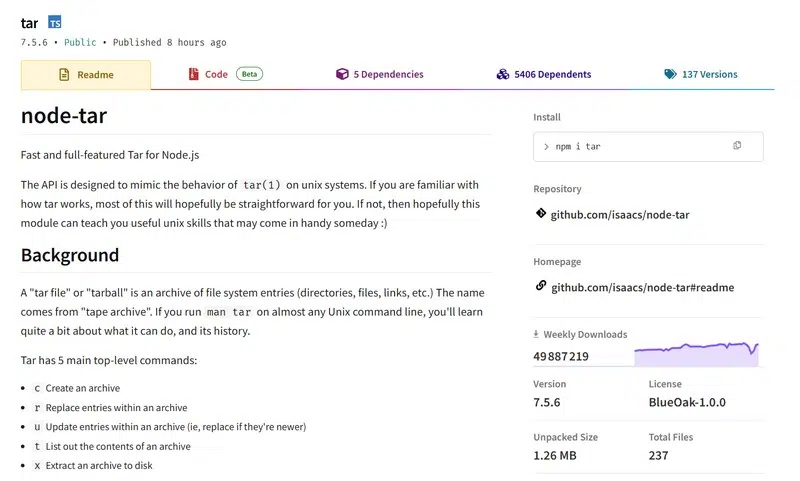Open the node-tar#readme homepage link

click(642, 287)
